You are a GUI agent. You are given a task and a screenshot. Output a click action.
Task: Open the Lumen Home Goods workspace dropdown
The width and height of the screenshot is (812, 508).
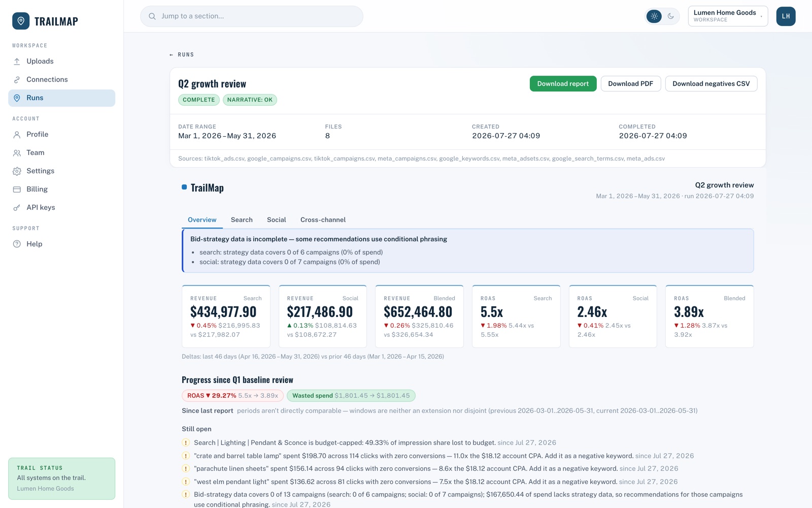tap(728, 16)
